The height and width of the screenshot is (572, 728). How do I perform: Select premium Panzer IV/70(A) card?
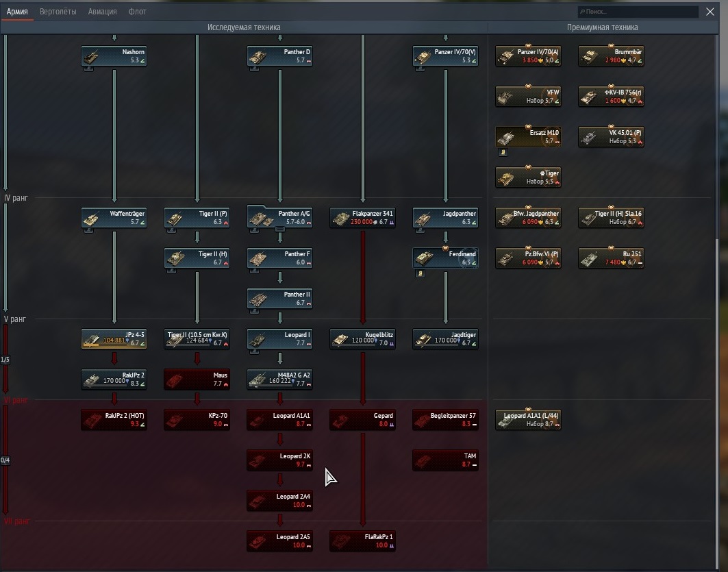(528, 55)
